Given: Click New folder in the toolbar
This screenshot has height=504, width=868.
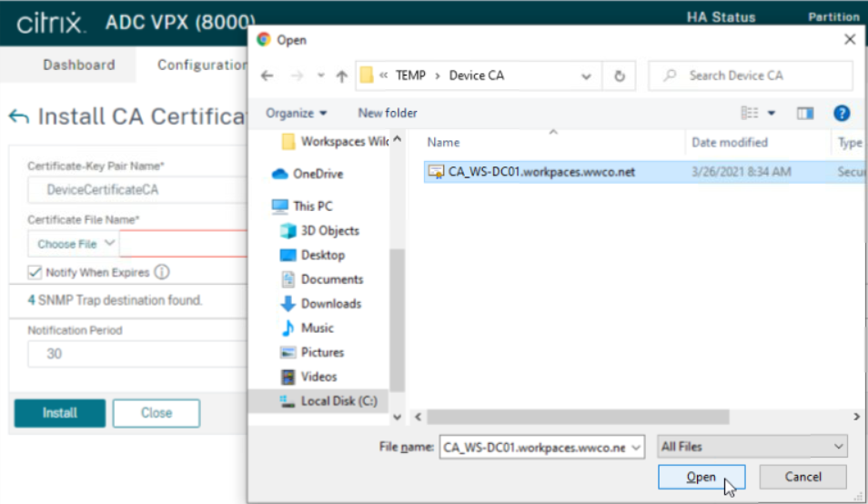Looking at the screenshot, I should click(388, 114).
